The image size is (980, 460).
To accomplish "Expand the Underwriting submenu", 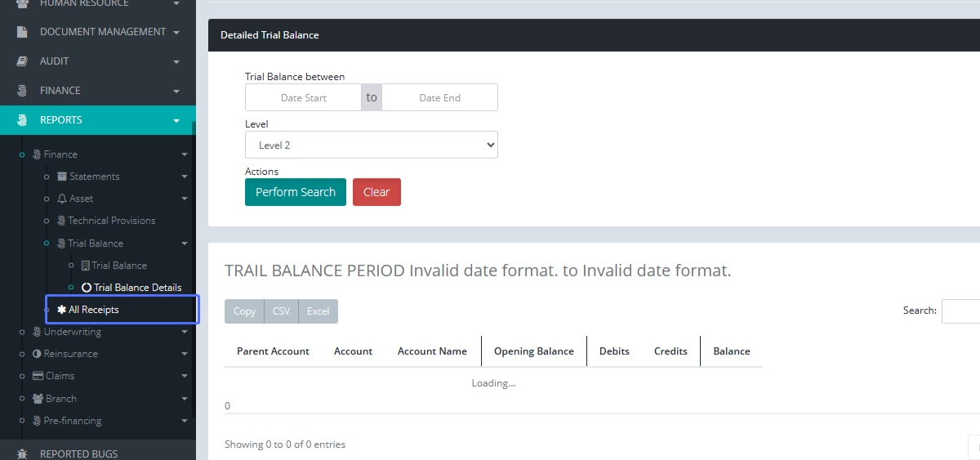I will point(185,332).
